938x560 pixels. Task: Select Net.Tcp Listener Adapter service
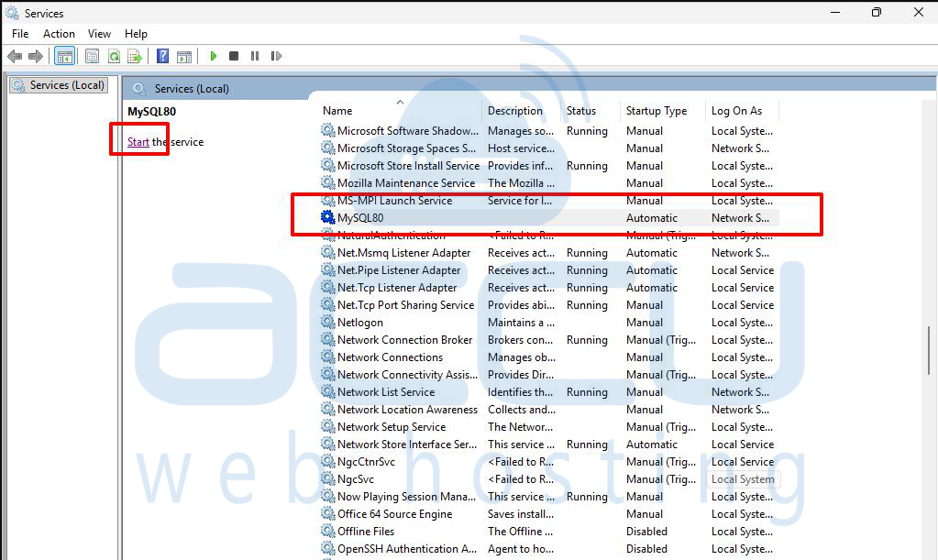pyautogui.click(x=397, y=288)
